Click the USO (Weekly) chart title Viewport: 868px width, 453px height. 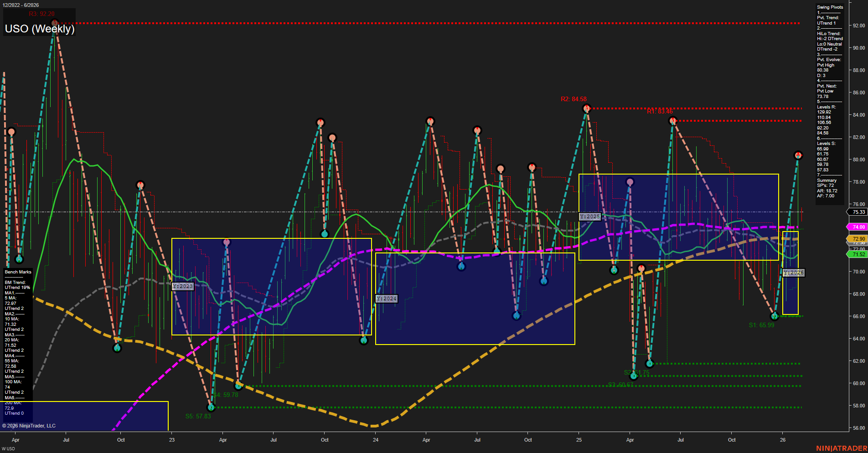(39, 29)
